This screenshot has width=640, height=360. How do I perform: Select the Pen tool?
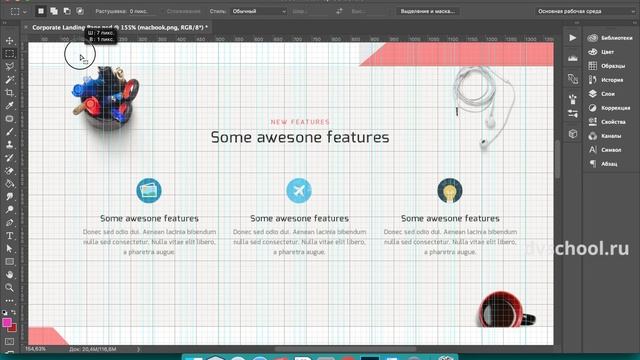[9, 223]
